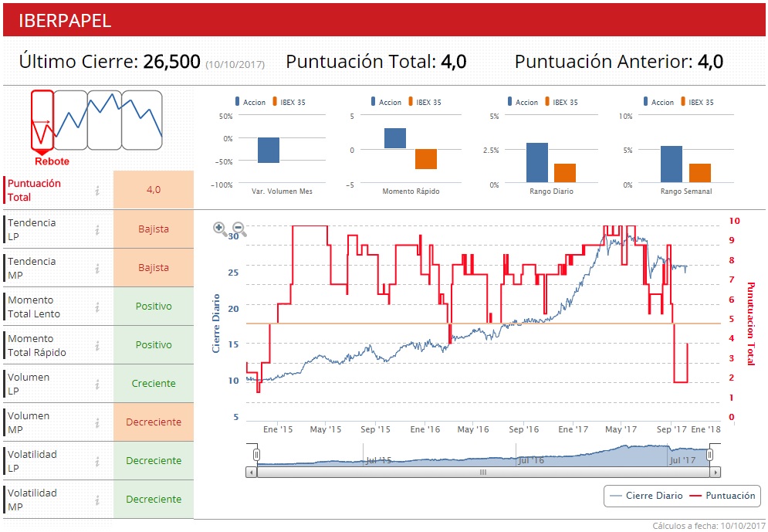Zoom out of the price chart
768x532 pixels.
tap(239, 228)
